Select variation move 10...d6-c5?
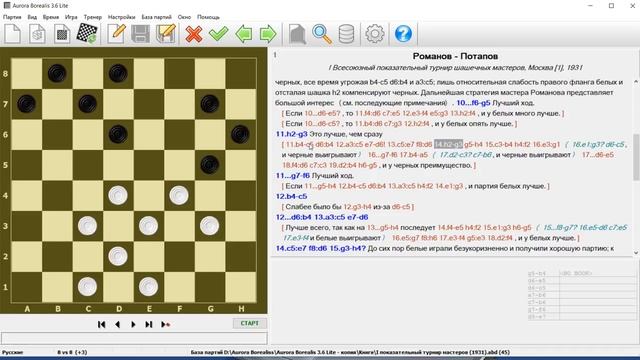Viewport: 640px width, 360px height. pyautogui.click(x=322, y=124)
